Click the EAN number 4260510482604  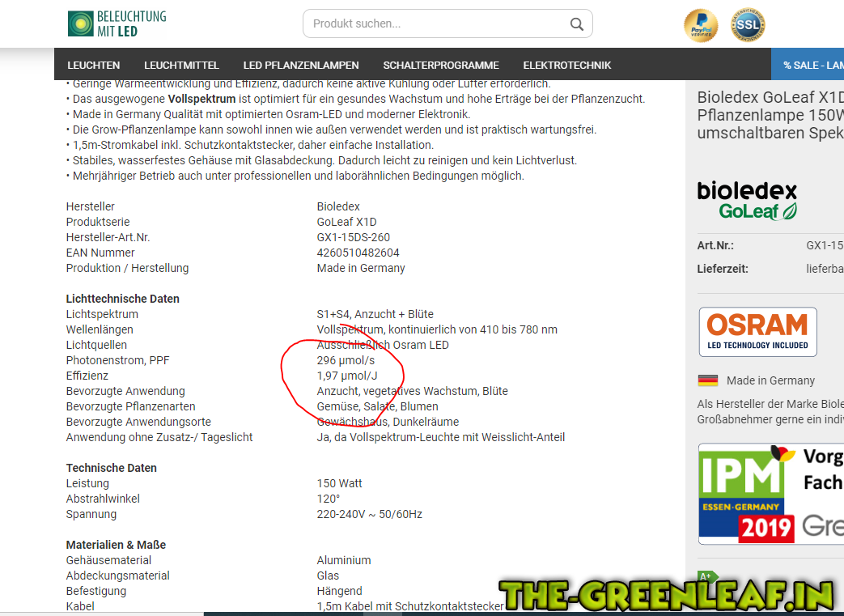click(x=358, y=253)
